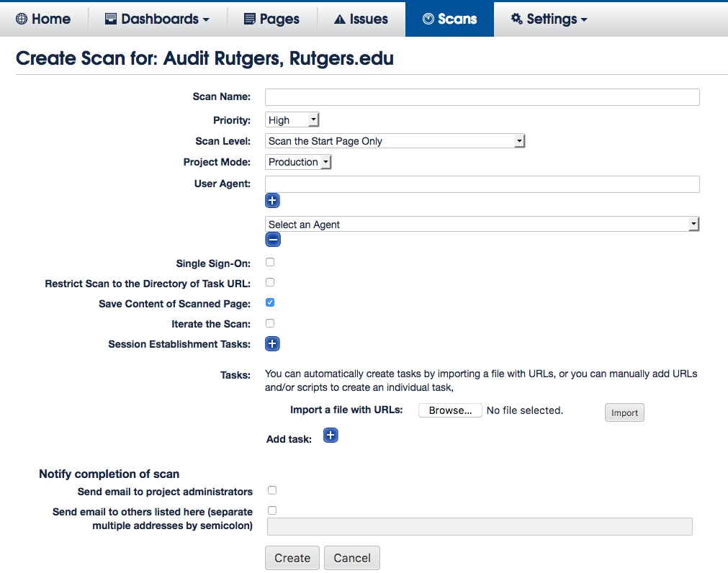Open the Issues tab
Screen dimensions: 728x573
(361, 19)
